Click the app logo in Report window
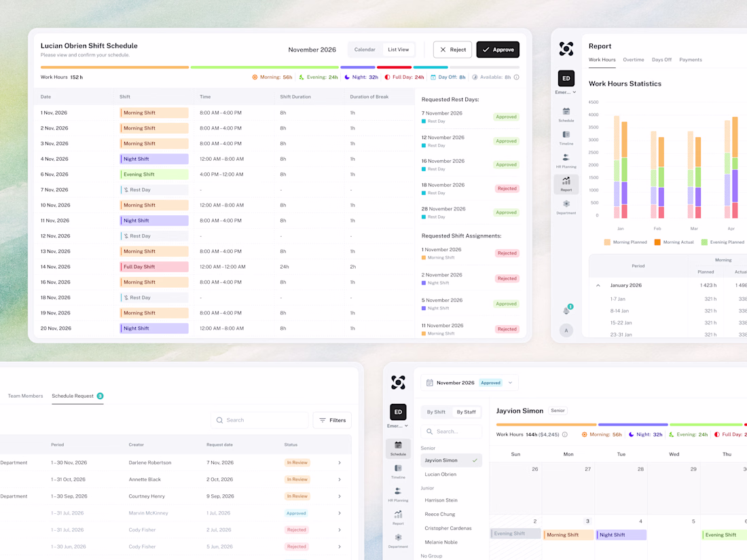This screenshot has width=747, height=560. click(566, 49)
